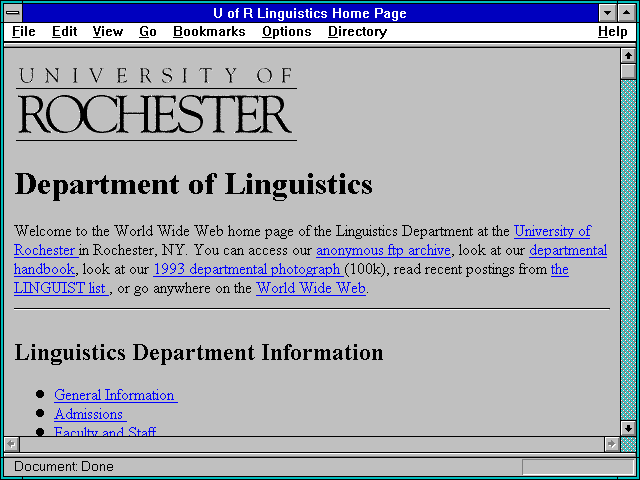
Task: Open the LINGUIST list link
Action: tap(61, 288)
